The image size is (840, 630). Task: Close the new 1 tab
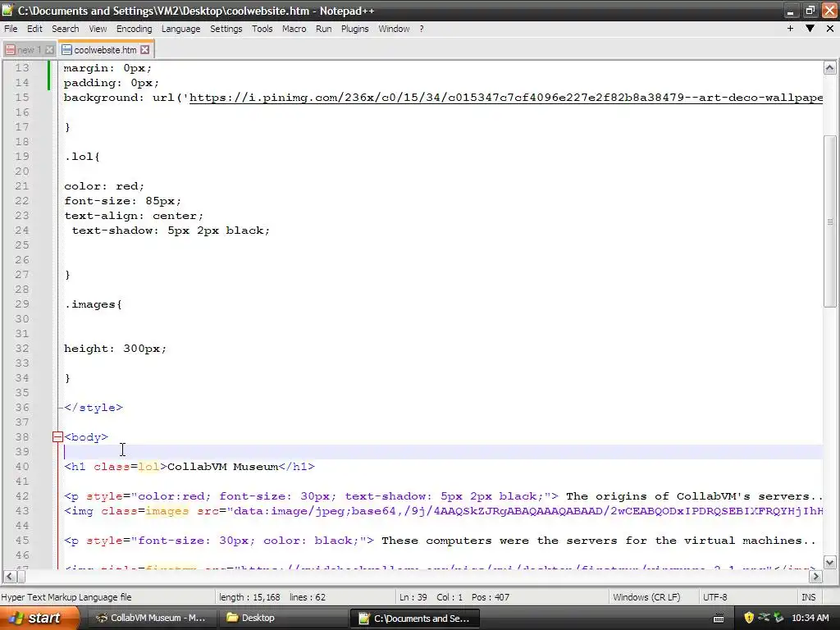pyautogui.click(x=49, y=50)
